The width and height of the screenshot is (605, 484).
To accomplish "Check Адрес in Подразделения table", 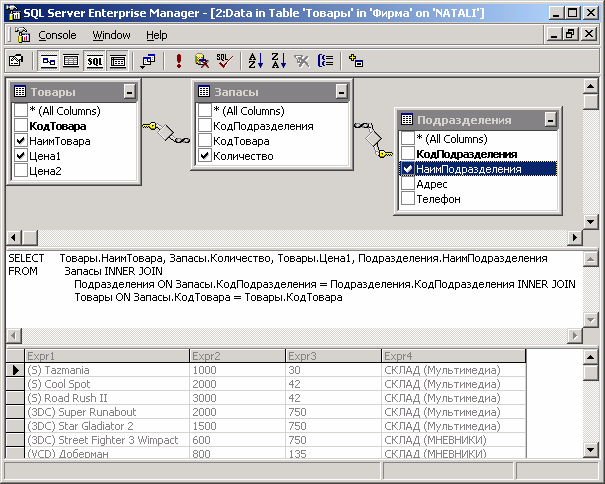I will [407, 184].
